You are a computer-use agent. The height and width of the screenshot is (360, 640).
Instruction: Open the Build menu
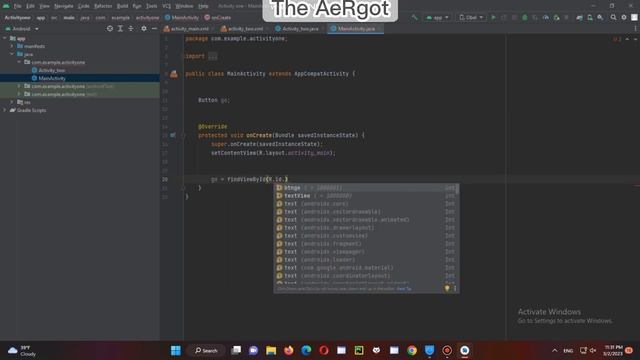(122, 6)
